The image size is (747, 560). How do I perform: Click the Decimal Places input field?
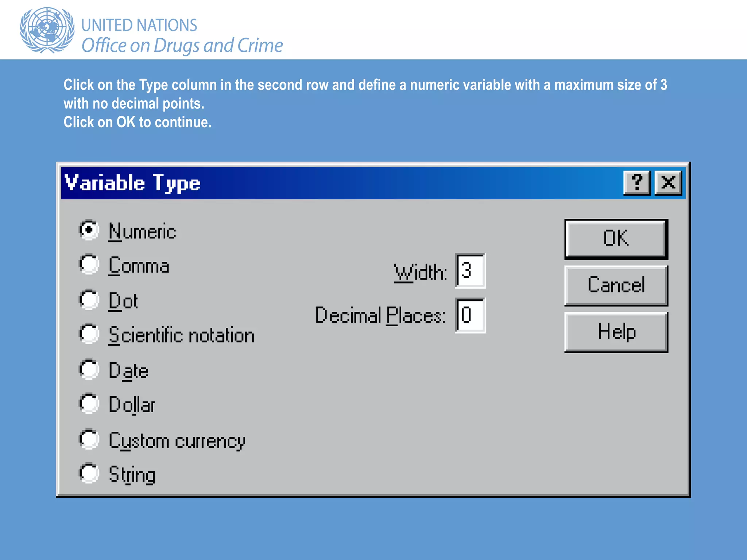click(471, 315)
